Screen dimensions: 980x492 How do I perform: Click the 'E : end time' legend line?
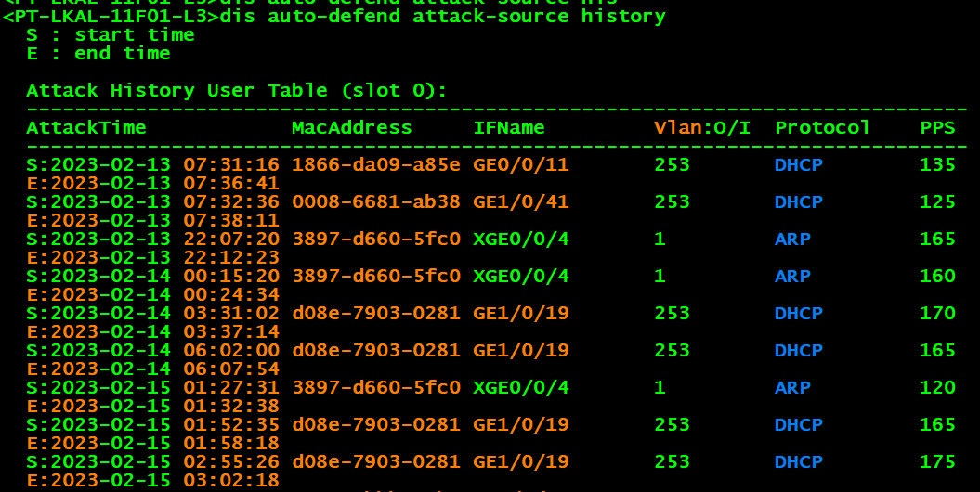pos(98,53)
